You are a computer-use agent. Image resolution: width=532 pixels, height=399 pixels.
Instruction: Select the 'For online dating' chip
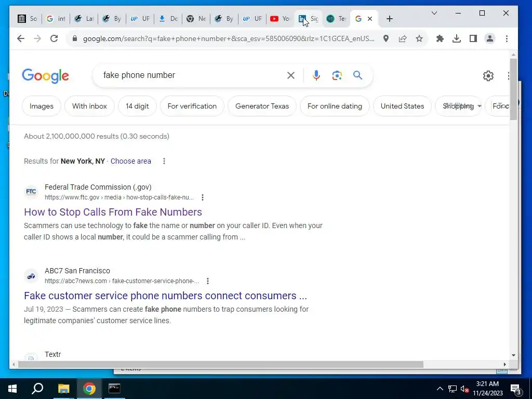click(x=335, y=106)
